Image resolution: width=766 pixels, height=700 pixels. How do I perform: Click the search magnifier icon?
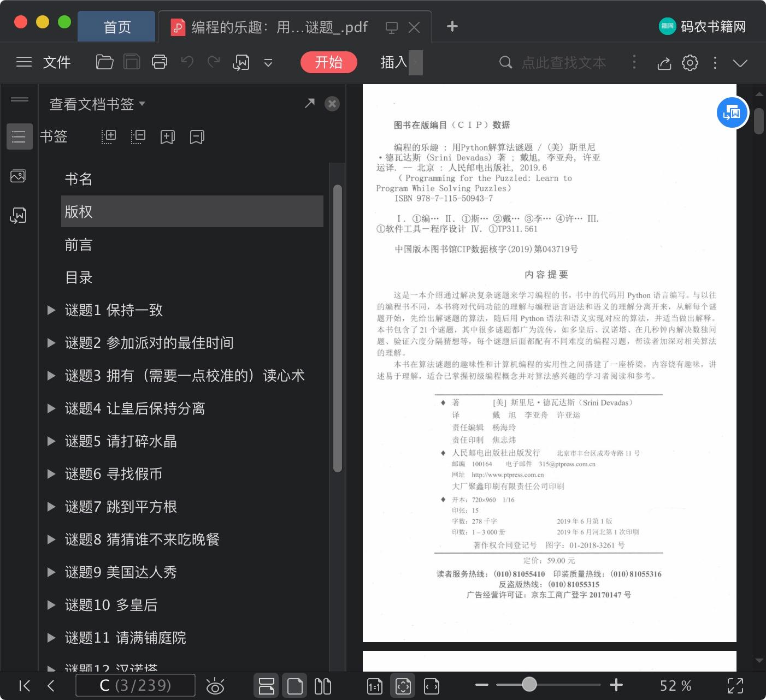[506, 62]
